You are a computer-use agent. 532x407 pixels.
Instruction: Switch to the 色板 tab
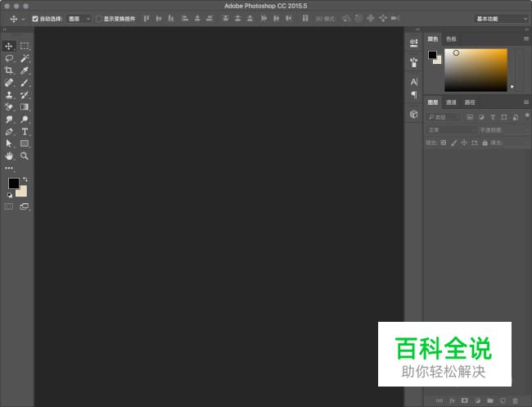point(451,38)
